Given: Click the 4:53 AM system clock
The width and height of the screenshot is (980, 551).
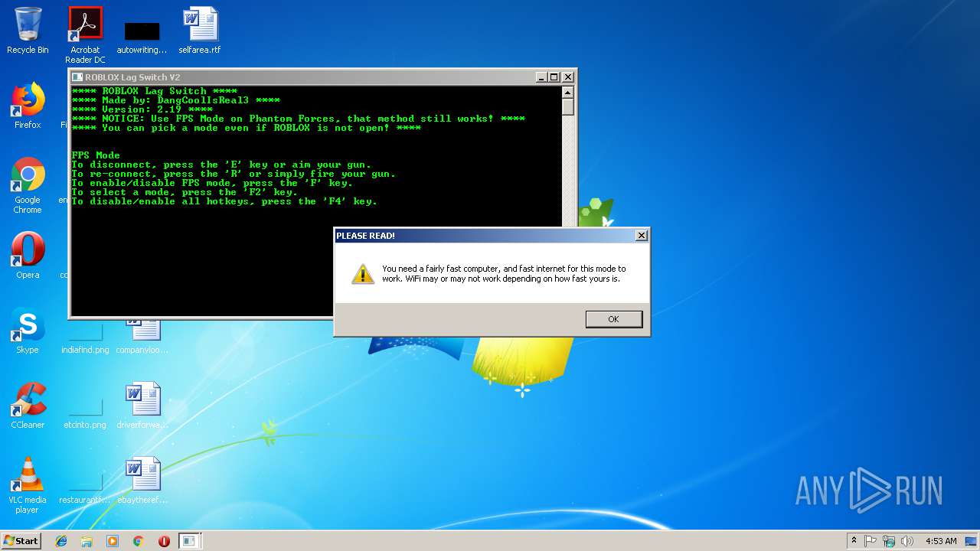Looking at the screenshot, I should (941, 541).
